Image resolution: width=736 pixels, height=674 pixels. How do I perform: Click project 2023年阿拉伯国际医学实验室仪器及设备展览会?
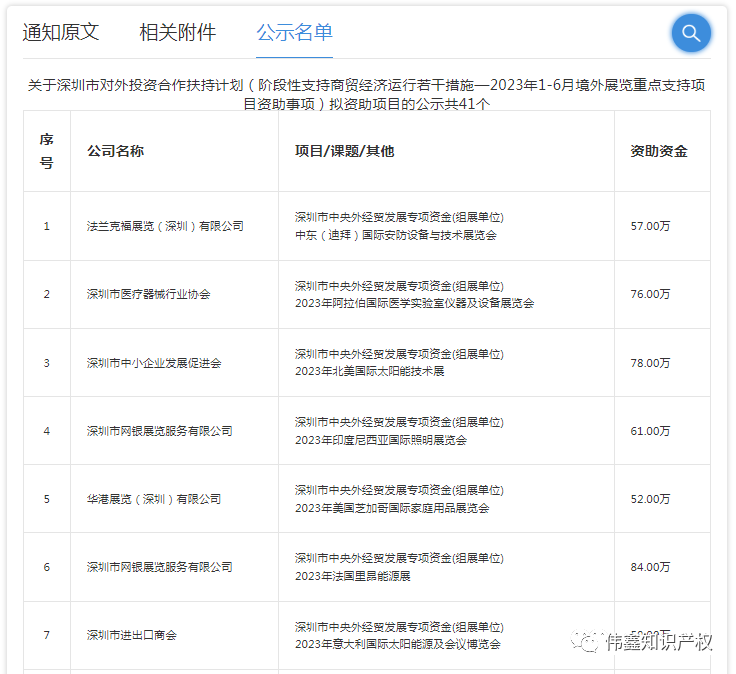414,303
